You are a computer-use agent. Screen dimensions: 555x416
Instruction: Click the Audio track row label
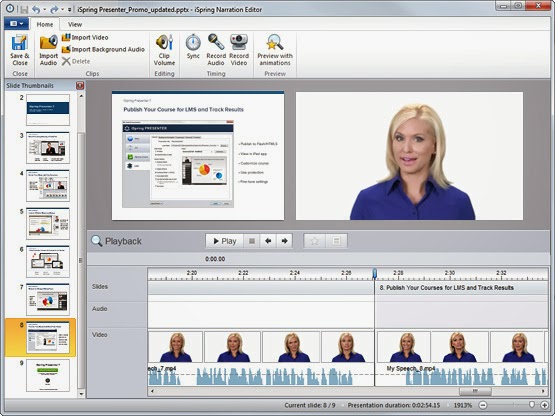click(x=99, y=309)
